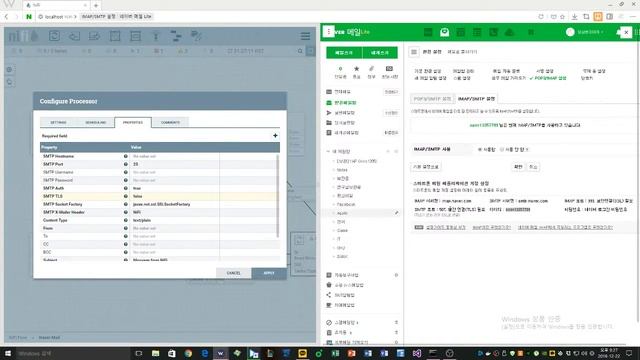
Task: Open the Scheduling tab in Configure Processor
Action: (96, 122)
